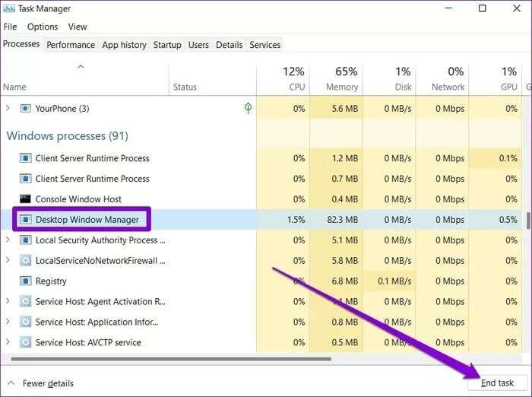Select the Registry process row
The height and width of the screenshot is (397, 532).
tap(261, 281)
